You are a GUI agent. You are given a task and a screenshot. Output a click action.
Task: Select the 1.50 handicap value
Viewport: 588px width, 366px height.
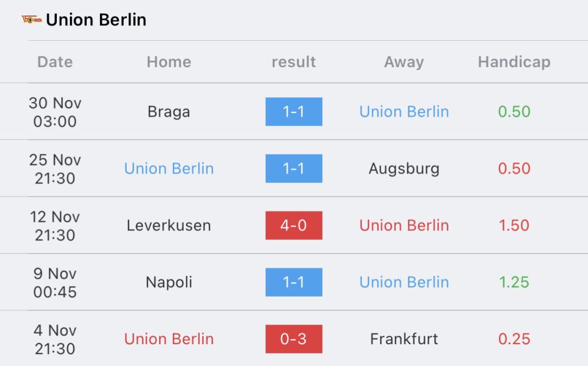514,225
